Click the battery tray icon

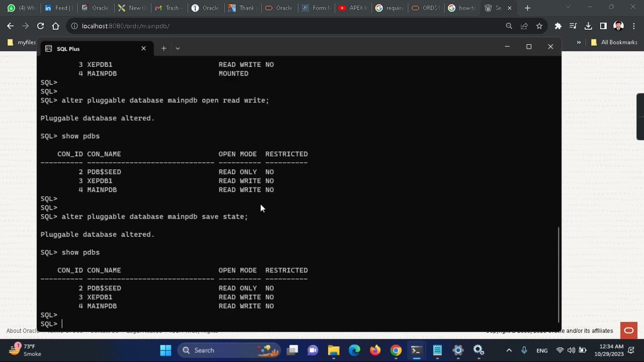tap(583, 350)
